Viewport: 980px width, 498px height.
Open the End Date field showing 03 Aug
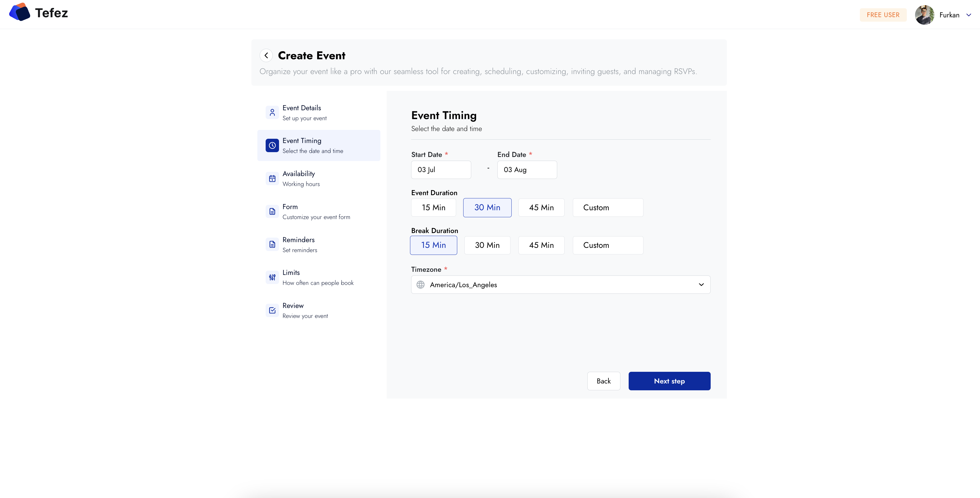[x=527, y=170]
